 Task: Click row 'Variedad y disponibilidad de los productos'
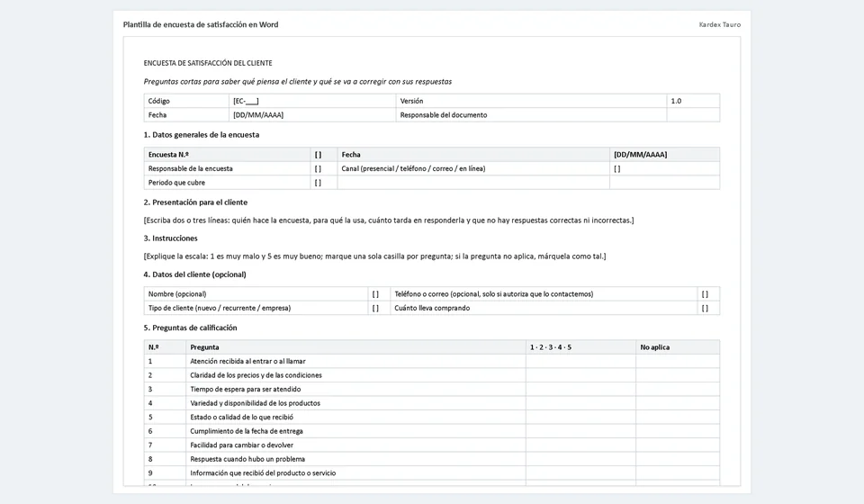coord(432,403)
